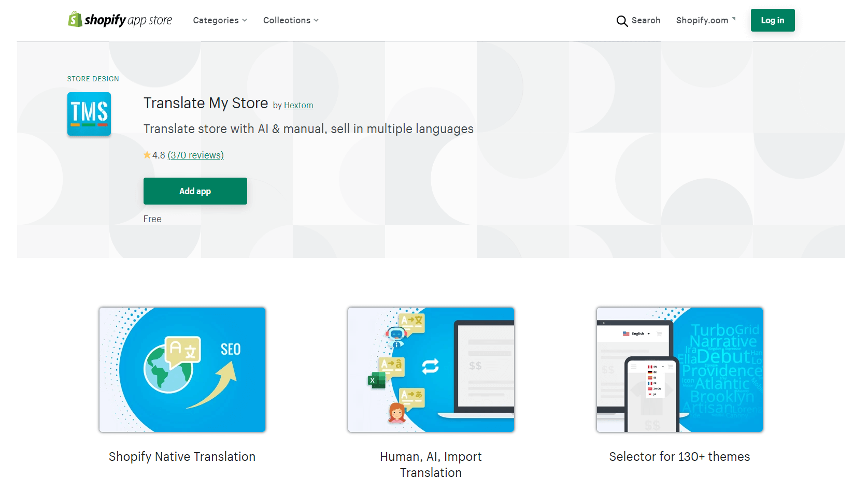Click the Shopify Native Translation caption
The image size is (868, 478).
[x=182, y=457]
